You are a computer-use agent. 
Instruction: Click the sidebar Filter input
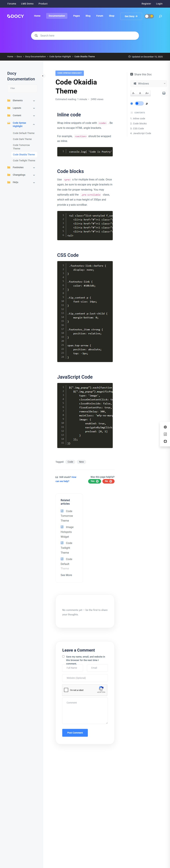pos(22,88)
